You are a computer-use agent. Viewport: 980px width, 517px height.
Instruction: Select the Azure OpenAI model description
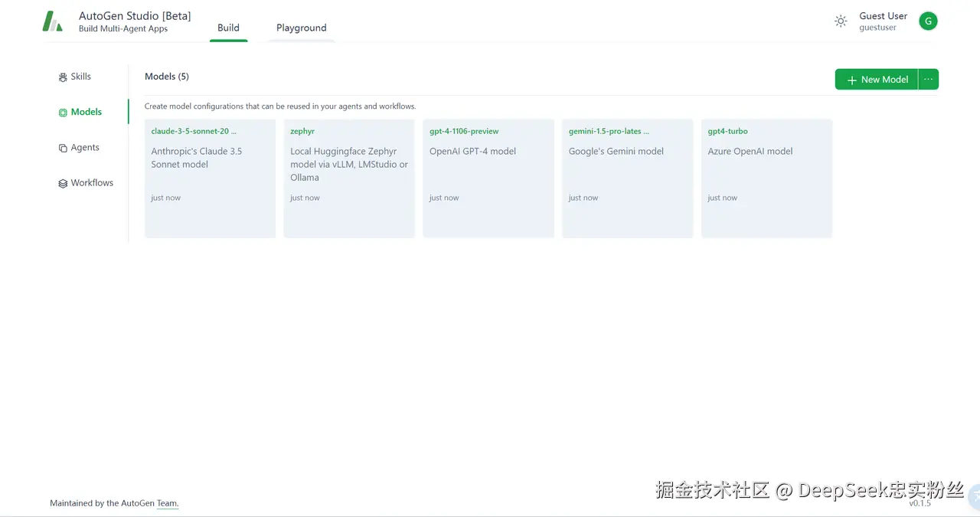pyautogui.click(x=750, y=151)
